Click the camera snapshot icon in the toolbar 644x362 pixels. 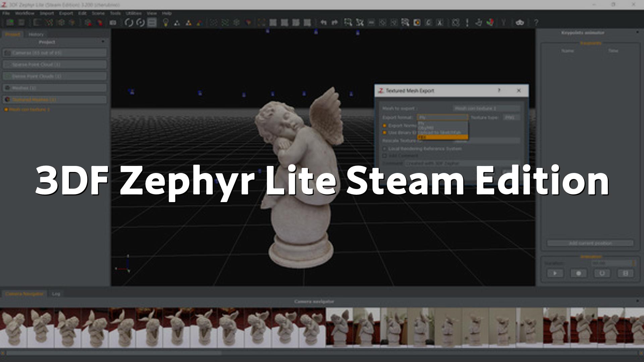[113, 22]
